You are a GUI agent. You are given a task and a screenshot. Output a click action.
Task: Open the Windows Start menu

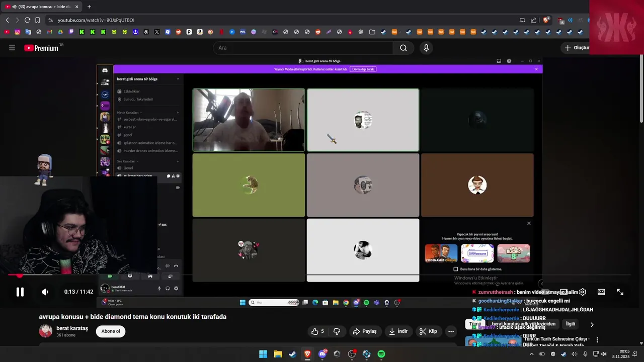pos(263,354)
